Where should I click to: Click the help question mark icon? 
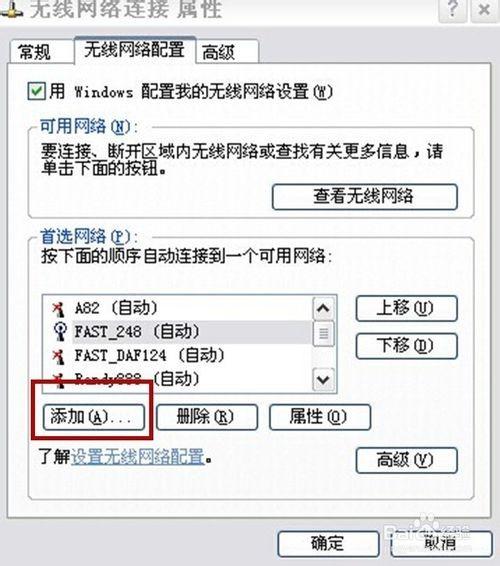click(452, 9)
